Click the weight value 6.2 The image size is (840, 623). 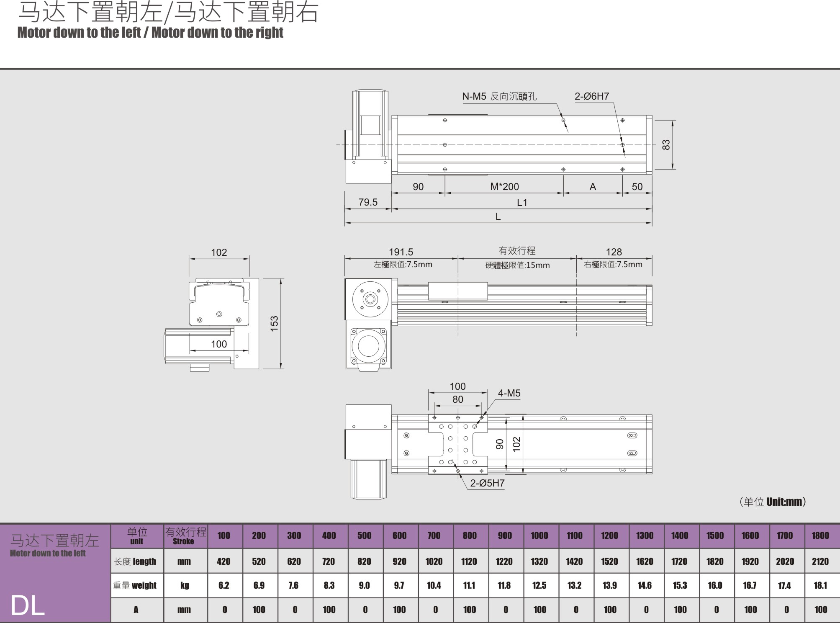(224, 585)
